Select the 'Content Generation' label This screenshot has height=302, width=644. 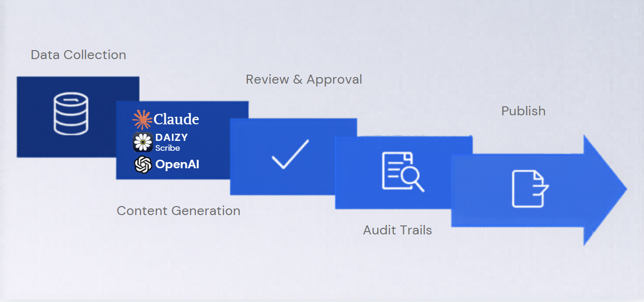click(x=178, y=211)
